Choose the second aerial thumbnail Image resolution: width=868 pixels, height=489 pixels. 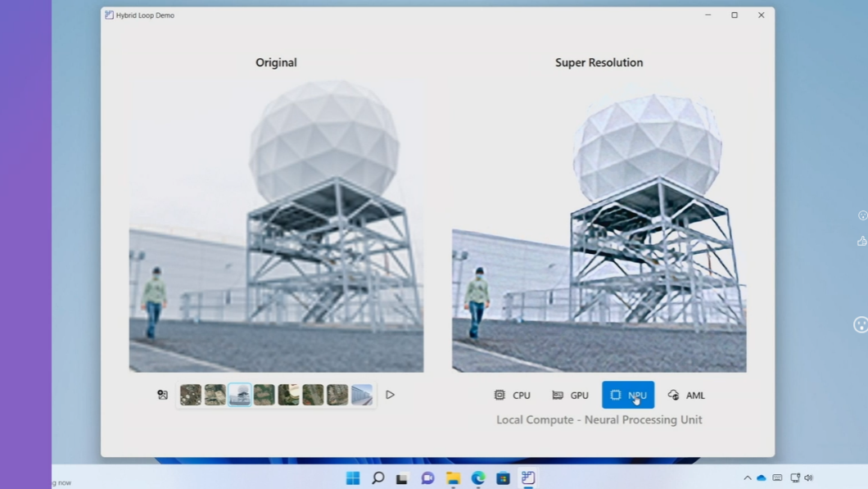point(215,395)
